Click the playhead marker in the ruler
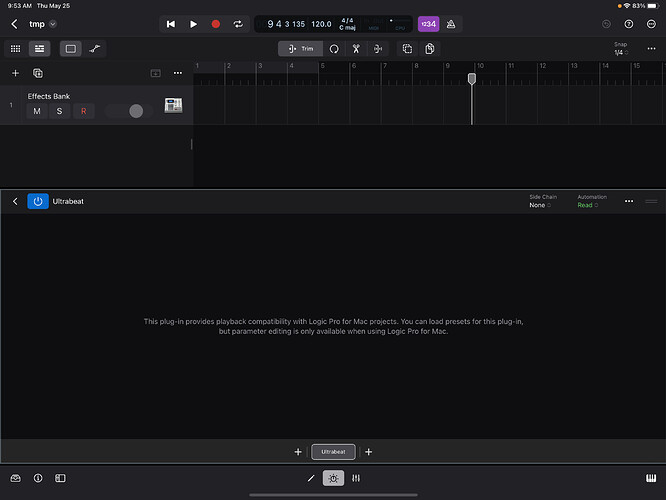This screenshot has height=500, width=666. point(471,79)
